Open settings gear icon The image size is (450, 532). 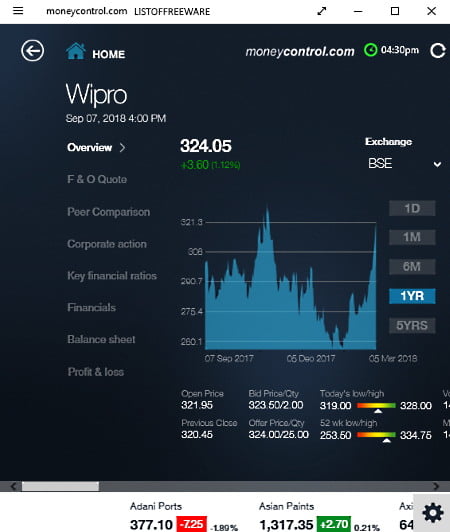[x=433, y=513]
